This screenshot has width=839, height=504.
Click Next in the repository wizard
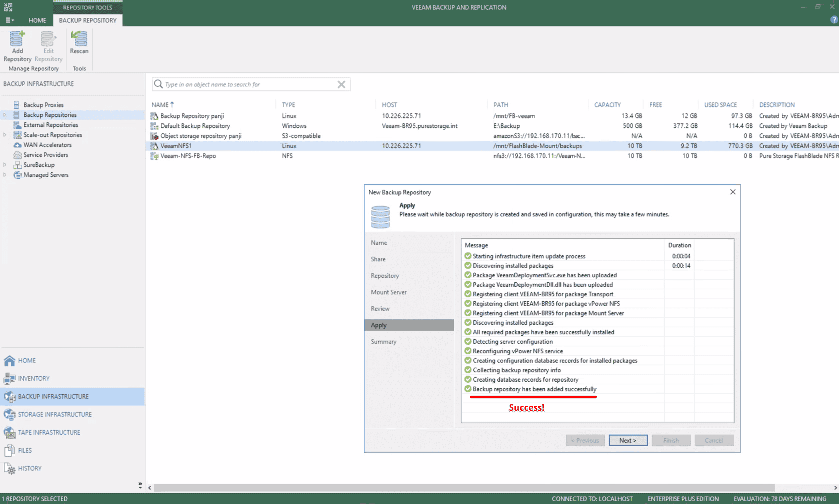[x=628, y=440]
